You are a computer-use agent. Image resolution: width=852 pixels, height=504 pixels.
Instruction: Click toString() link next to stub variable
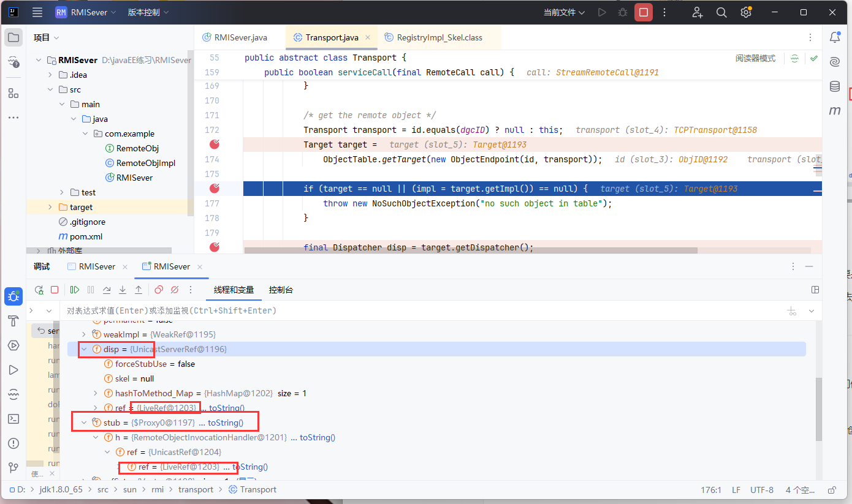[x=225, y=423]
